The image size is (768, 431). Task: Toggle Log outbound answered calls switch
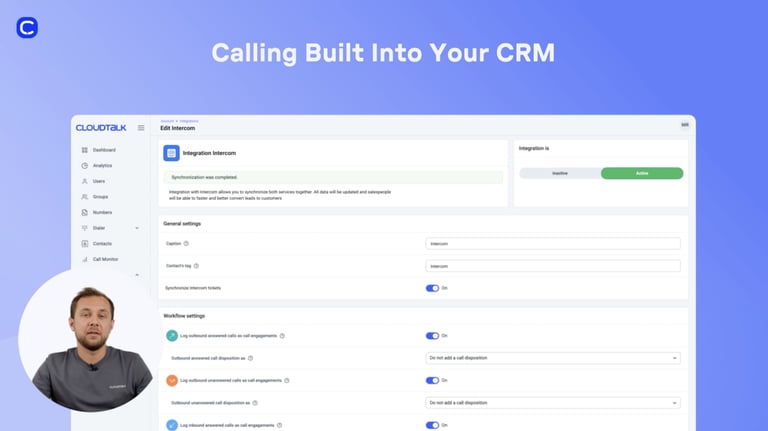pyautogui.click(x=432, y=336)
